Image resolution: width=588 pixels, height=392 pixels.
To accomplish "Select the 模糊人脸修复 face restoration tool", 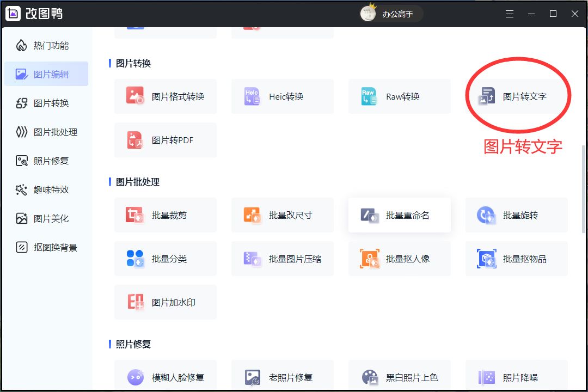I will click(x=166, y=376).
